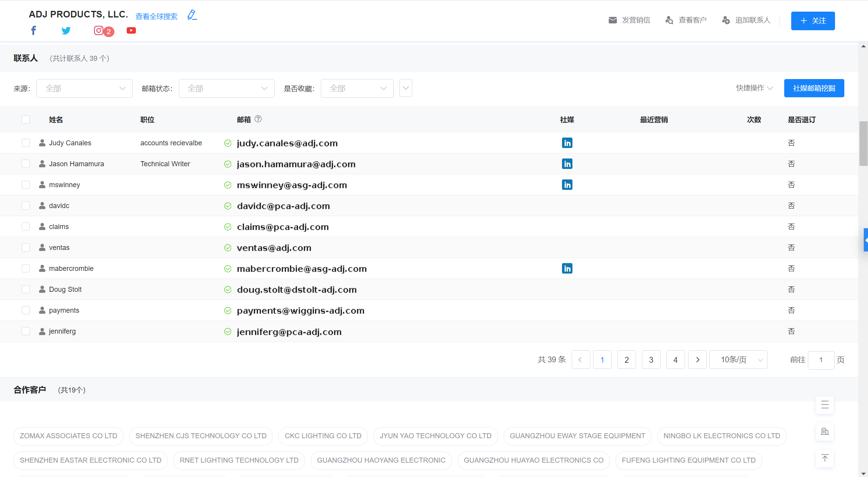Click 发营销信 in the header
Image resolution: width=868 pixels, height=477 pixels.
[629, 20]
